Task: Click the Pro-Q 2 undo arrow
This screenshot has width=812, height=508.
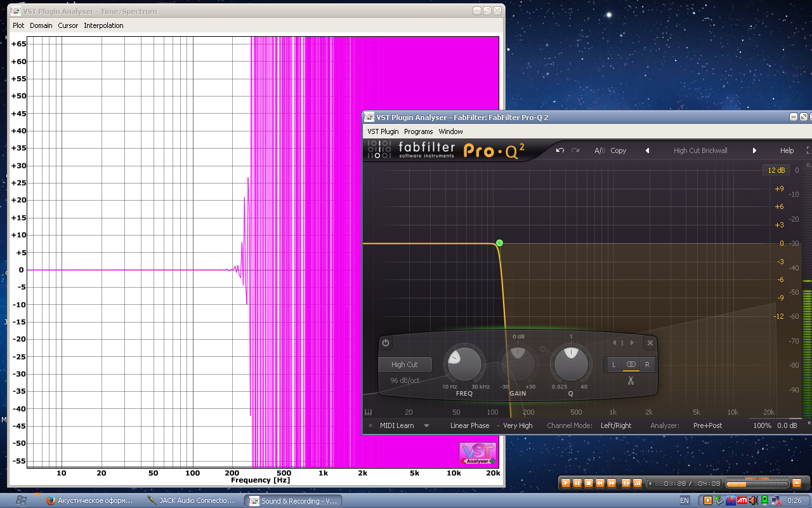Action: (x=560, y=150)
